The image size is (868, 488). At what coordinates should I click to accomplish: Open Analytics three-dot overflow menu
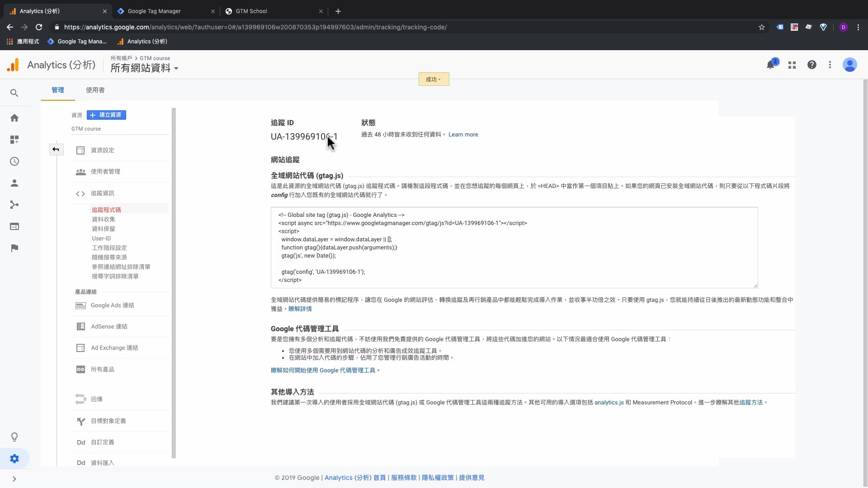[830, 65]
